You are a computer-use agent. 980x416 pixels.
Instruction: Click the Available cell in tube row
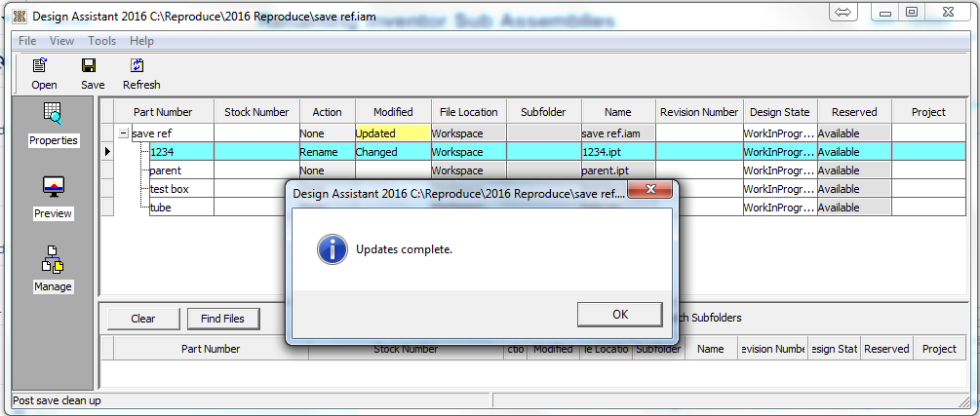(x=854, y=208)
